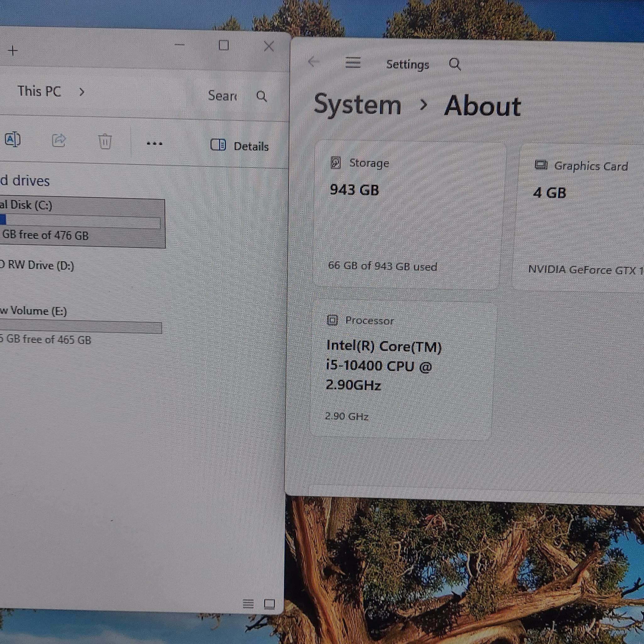
Task: Go to System in the Settings breadcrumb
Action: [x=357, y=105]
